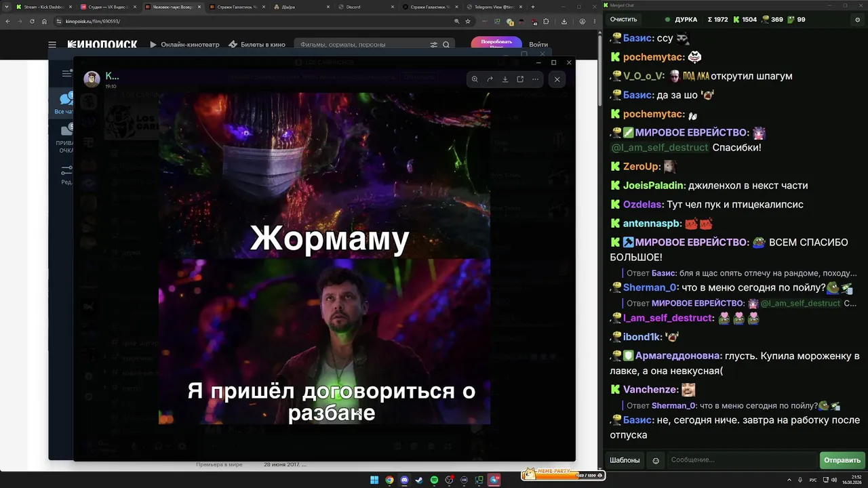Click the Kinopoisk search magnifier
Viewport: 868px width, 488px height.
pos(446,45)
